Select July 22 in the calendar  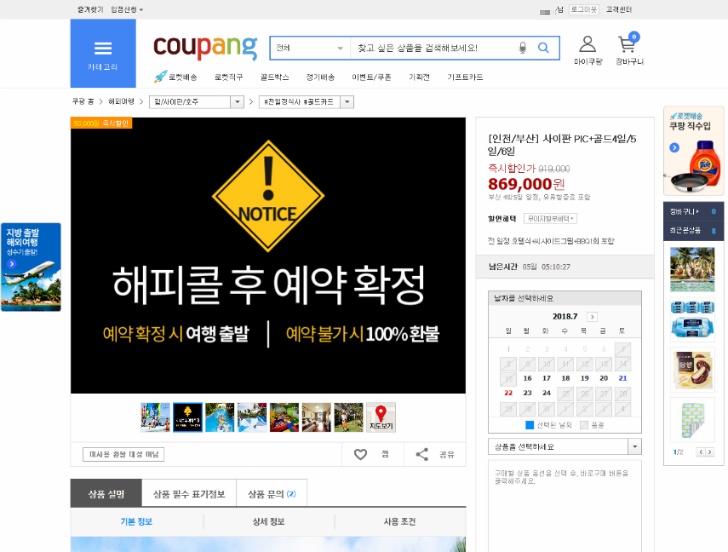[508, 393]
